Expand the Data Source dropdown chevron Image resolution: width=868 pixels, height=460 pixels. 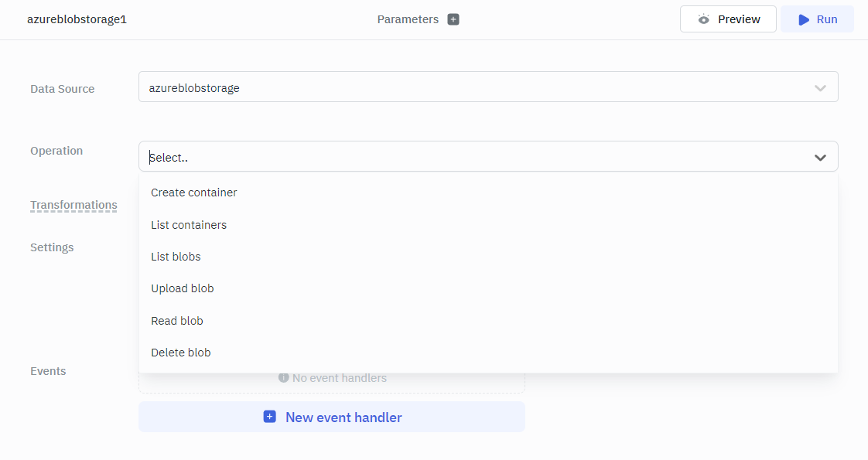821,88
